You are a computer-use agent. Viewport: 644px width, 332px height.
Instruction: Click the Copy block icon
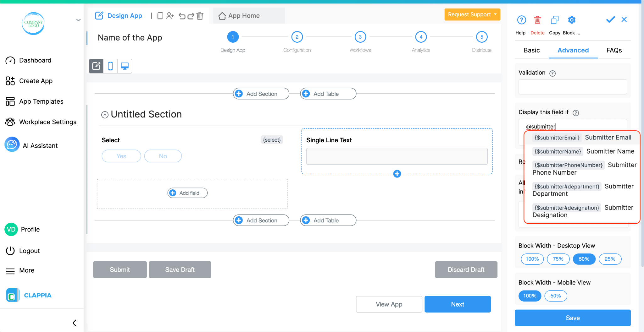pos(555,20)
